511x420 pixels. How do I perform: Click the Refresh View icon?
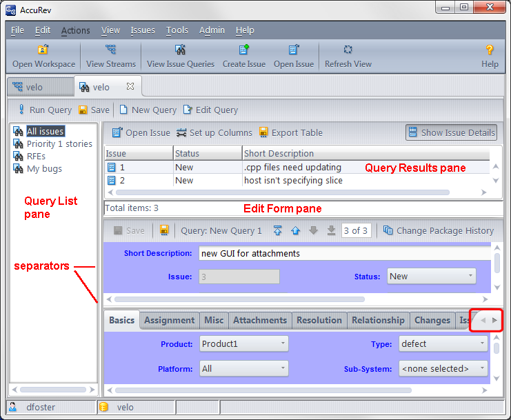point(348,50)
